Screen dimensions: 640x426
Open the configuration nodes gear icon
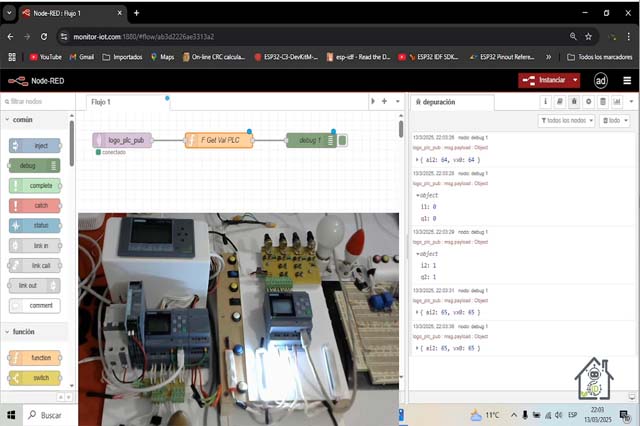588,101
